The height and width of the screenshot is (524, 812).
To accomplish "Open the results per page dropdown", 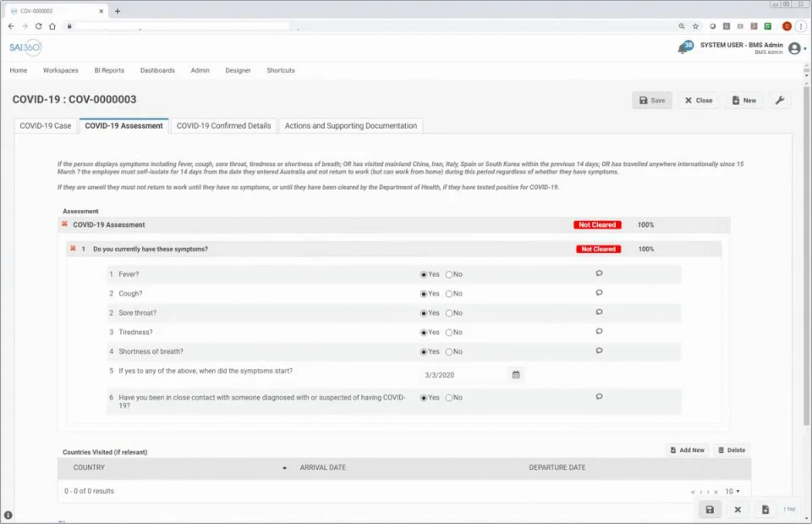I will (x=732, y=491).
